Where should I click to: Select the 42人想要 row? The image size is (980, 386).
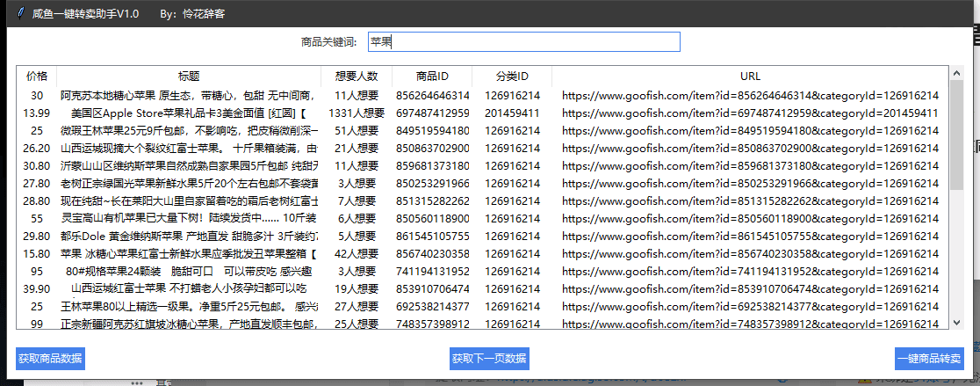click(356, 253)
